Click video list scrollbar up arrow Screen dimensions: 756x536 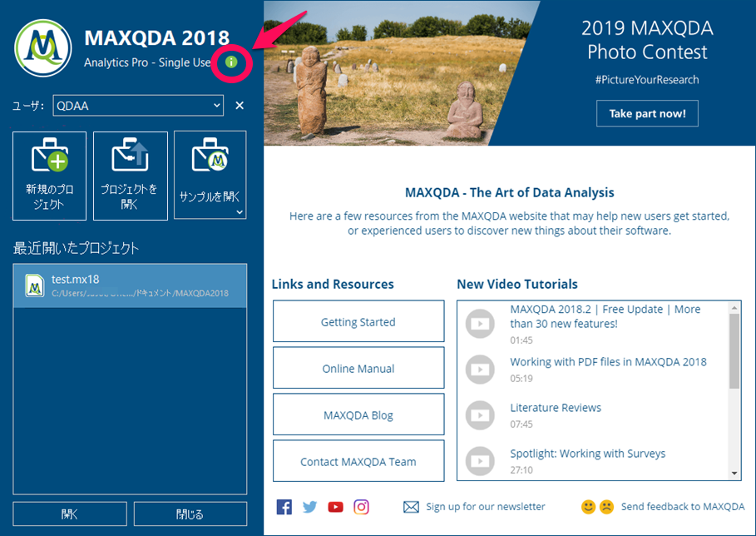tap(734, 307)
